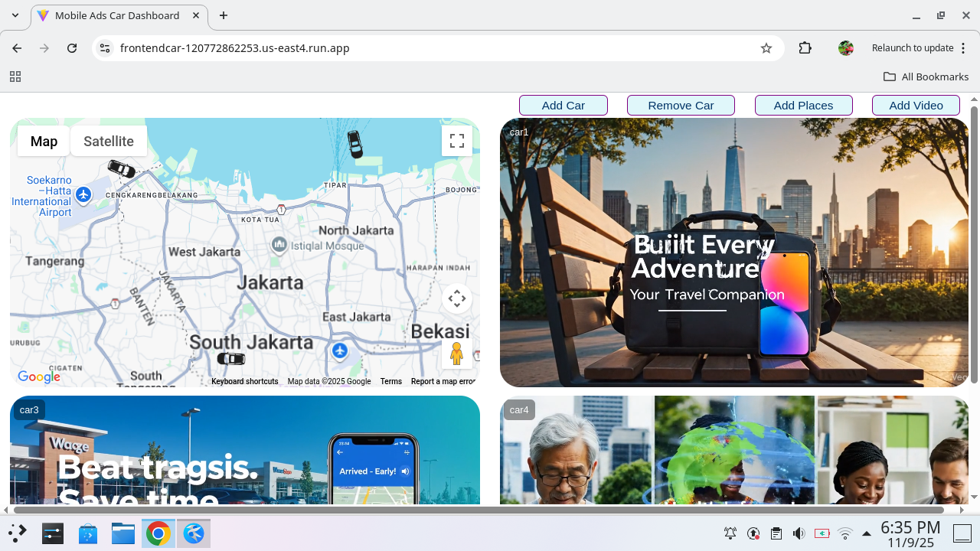Open Chrome three-dot menu
This screenshot has width=980, height=551.
962,48
